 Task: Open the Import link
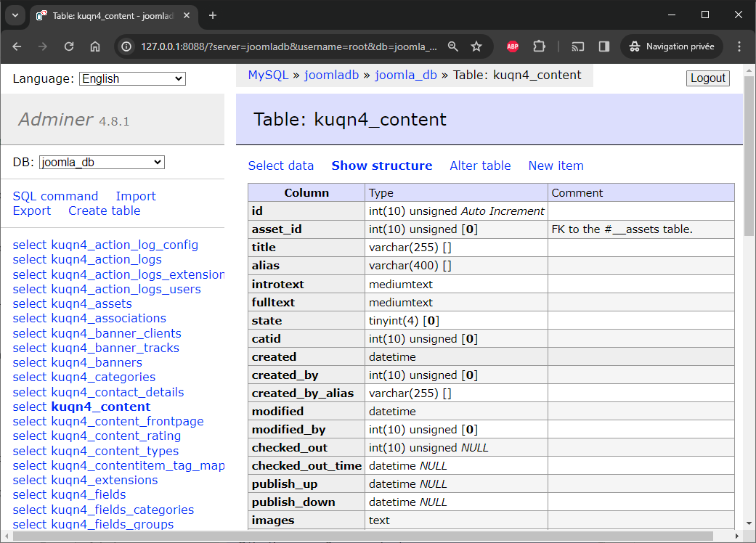(136, 196)
